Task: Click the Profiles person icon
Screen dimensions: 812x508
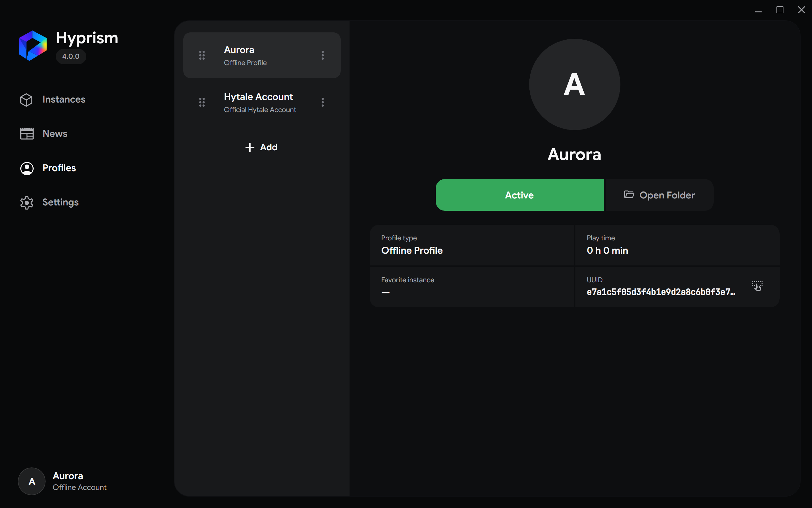Action: pos(27,168)
